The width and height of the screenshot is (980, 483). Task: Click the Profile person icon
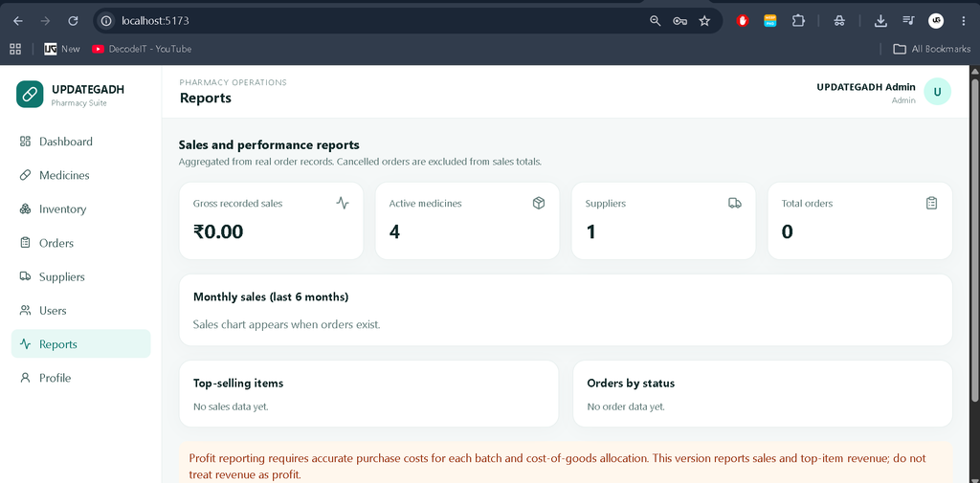[x=25, y=378]
